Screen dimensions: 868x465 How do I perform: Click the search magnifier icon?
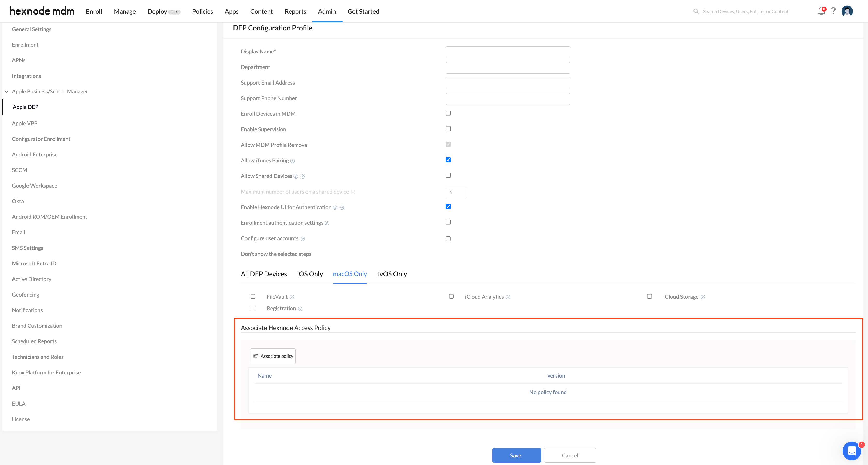click(x=696, y=11)
